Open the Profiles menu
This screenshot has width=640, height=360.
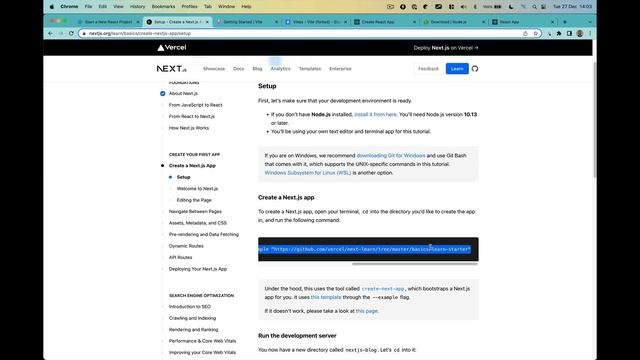189,7
